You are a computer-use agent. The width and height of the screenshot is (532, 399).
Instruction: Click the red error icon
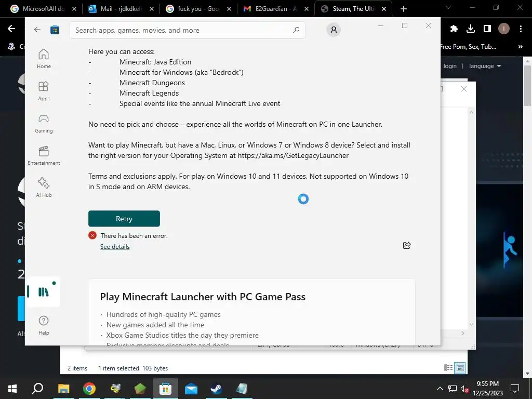tap(92, 235)
